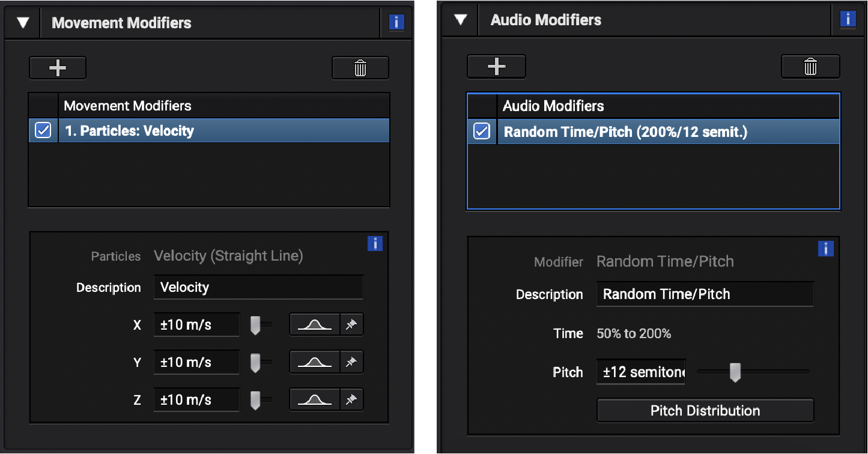Pin the X velocity distribution

pyautogui.click(x=351, y=324)
